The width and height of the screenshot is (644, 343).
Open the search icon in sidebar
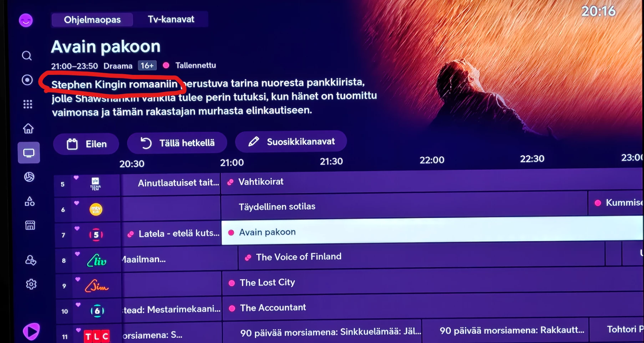click(x=27, y=56)
